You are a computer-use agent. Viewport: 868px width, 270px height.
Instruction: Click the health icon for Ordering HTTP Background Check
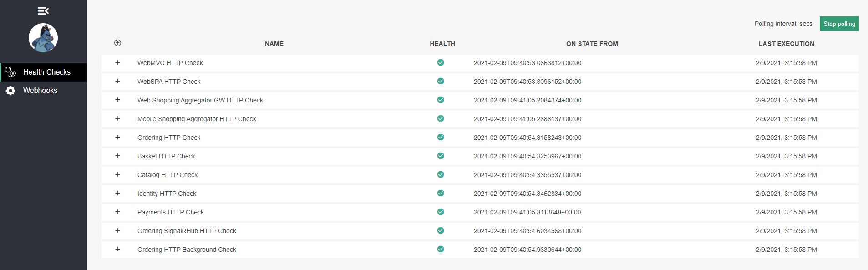441,249
